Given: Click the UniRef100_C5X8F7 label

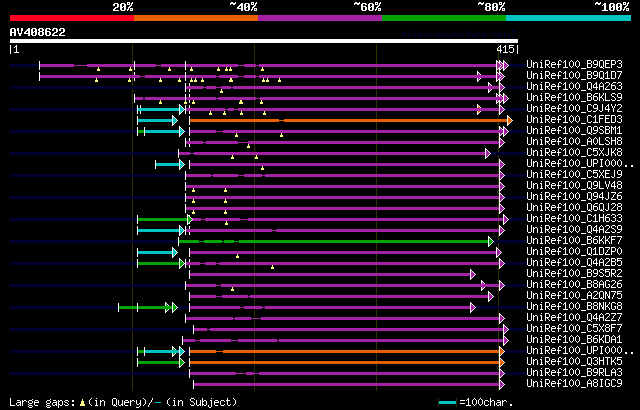Looking at the screenshot, I should coord(574,329).
